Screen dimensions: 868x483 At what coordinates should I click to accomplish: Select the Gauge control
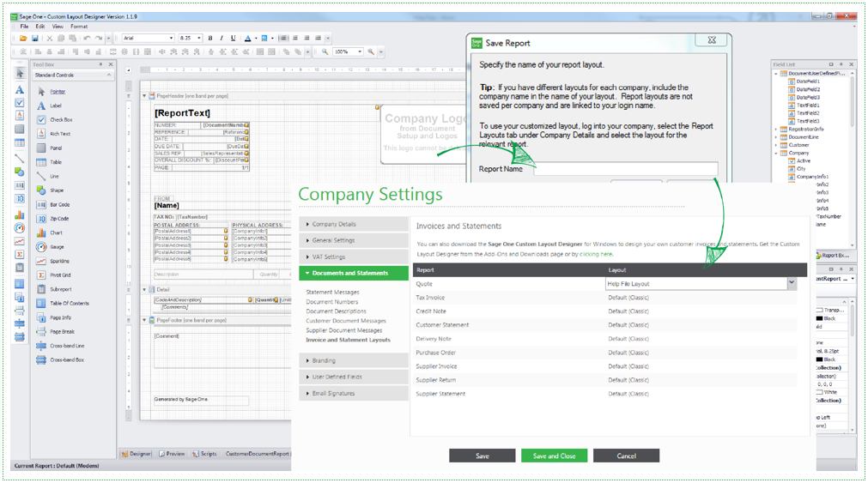[51, 247]
